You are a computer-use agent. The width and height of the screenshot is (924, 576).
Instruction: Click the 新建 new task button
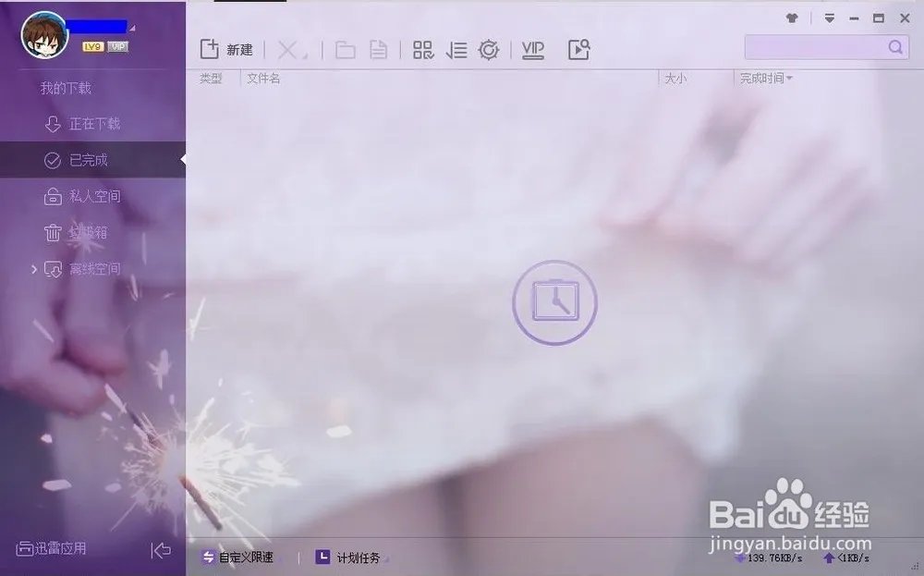pyautogui.click(x=226, y=50)
